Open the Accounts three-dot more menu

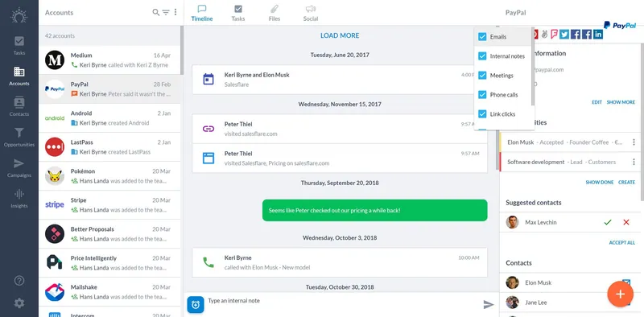coord(175,12)
